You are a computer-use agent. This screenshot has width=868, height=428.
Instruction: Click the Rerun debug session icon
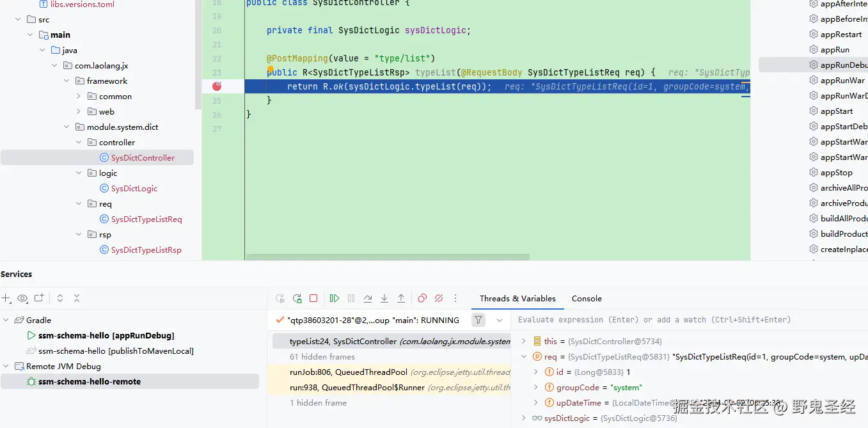click(280, 298)
